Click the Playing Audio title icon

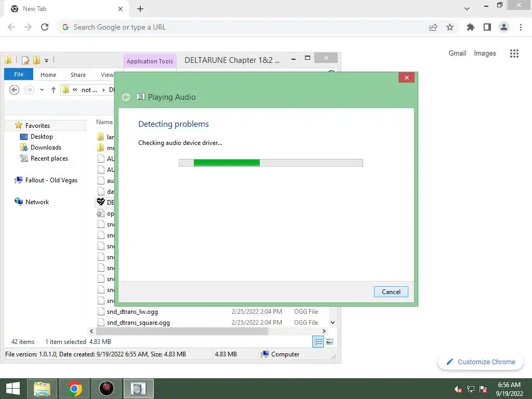(x=140, y=97)
